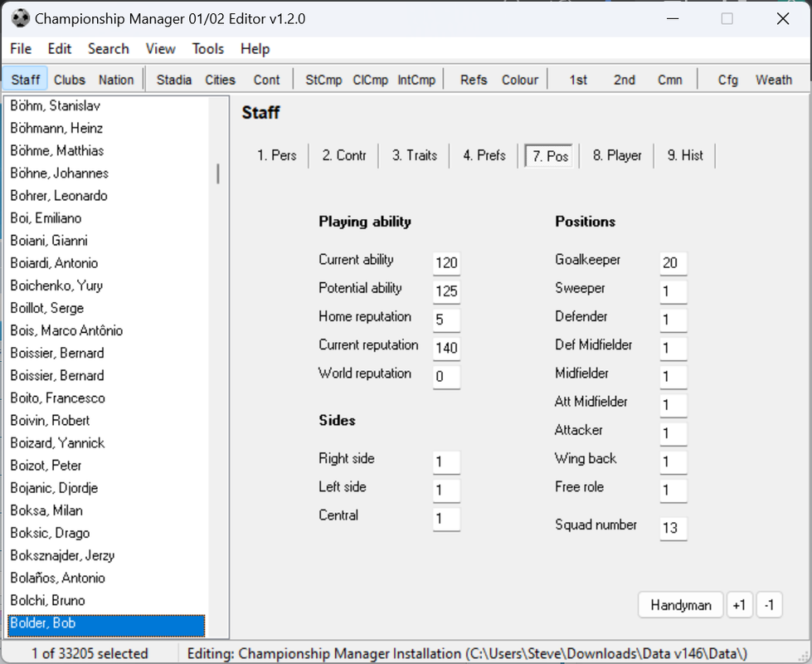Switch to the 1. Pers tab

(x=277, y=155)
